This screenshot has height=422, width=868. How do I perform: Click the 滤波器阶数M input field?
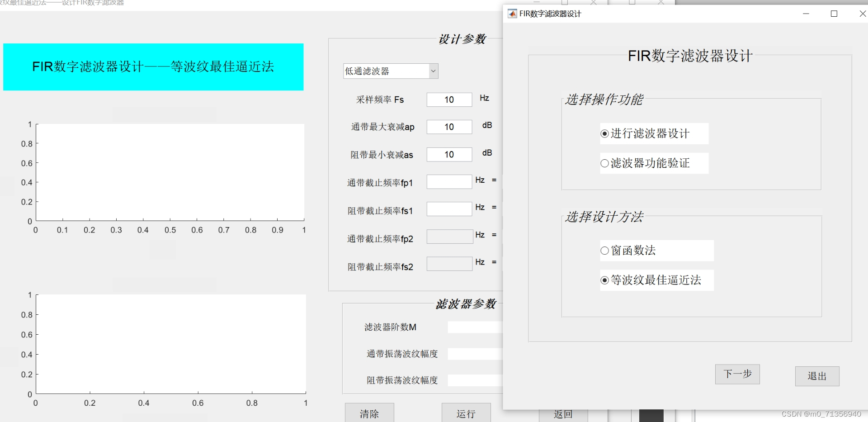pos(472,327)
